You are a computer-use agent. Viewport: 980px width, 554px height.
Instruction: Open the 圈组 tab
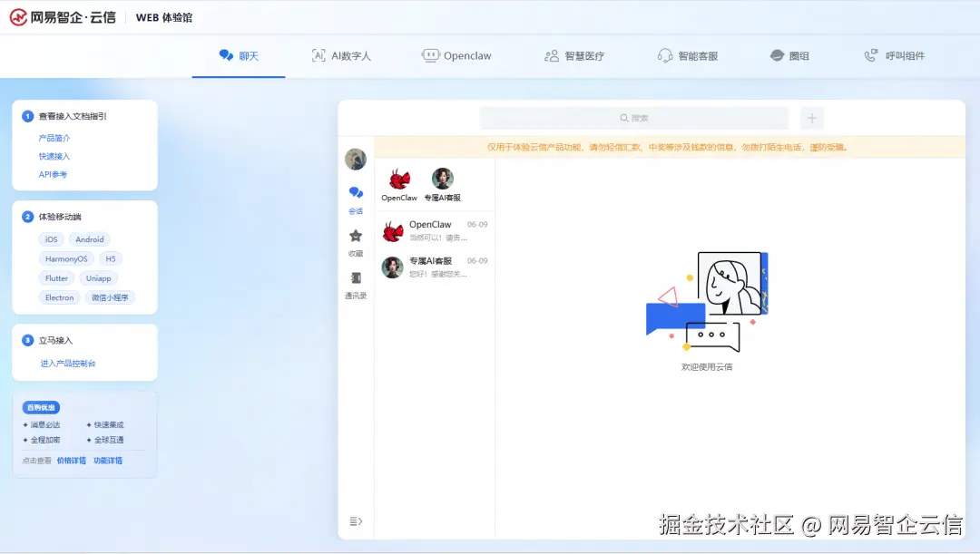pos(789,55)
